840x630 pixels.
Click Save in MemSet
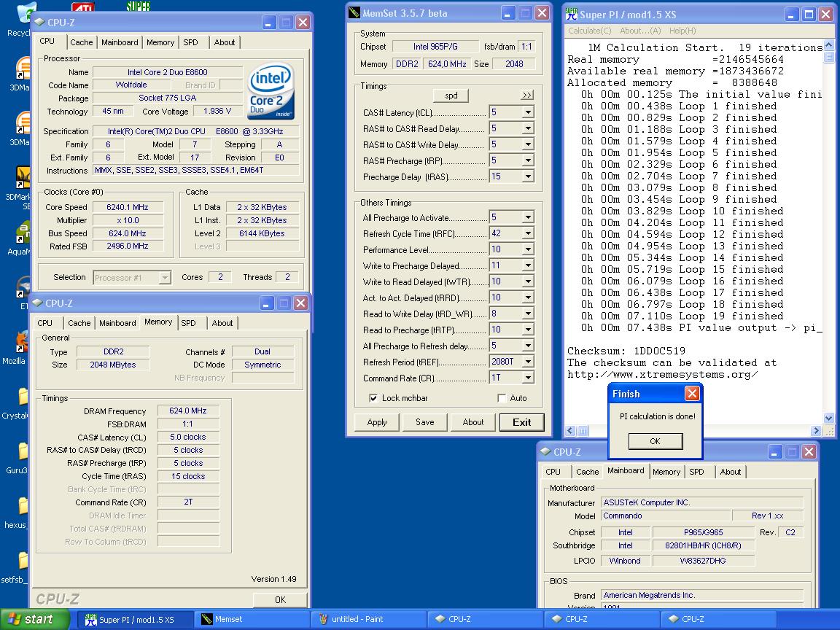point(425,422)
